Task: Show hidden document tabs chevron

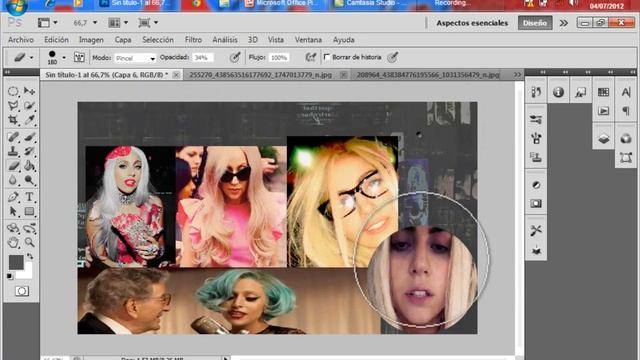Action: click(x=518, y=75)
